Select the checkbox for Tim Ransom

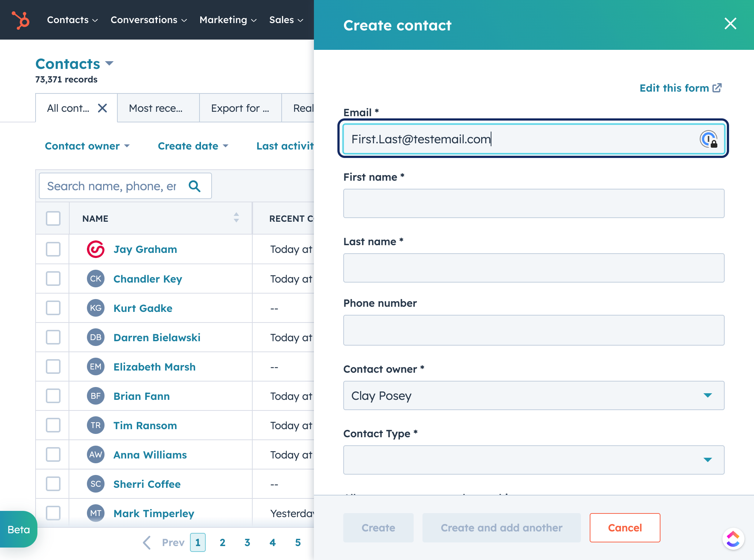(53, 425)
